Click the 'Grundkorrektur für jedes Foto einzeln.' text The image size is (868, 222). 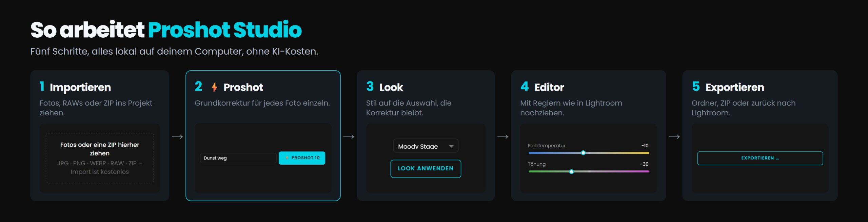click(262, 103)
